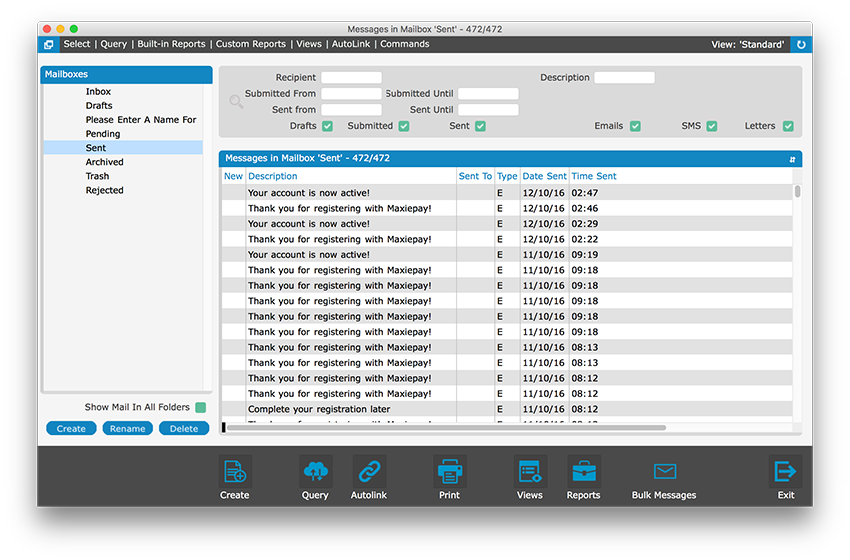
Task: Open the Query cloud icon
Action: pos(315,471)
